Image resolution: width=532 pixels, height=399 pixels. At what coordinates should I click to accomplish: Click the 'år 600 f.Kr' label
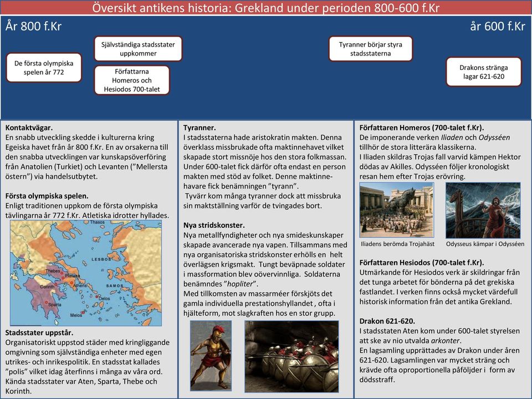tap(498, 26)
